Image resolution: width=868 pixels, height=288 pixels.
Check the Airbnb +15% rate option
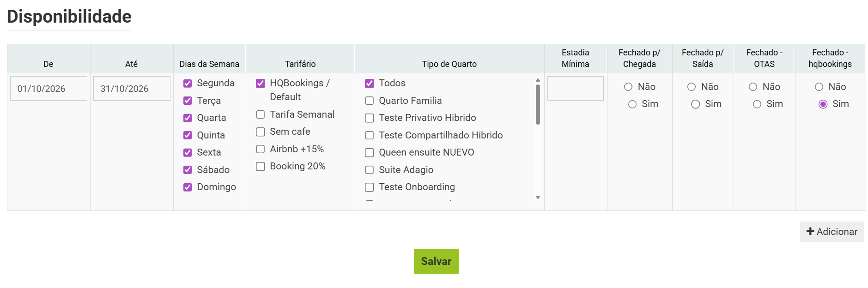(x=261, y=149)
